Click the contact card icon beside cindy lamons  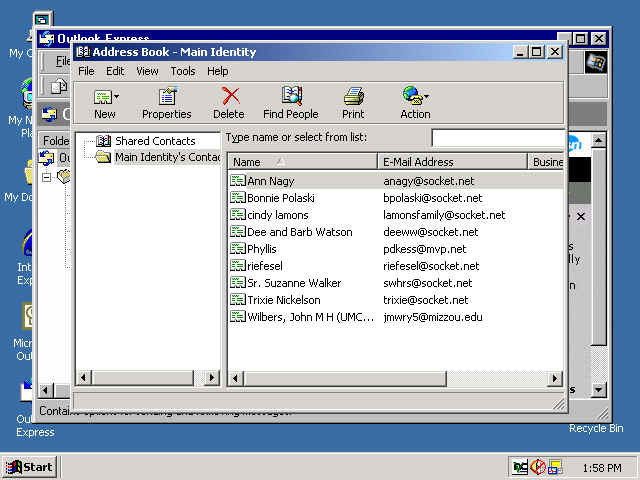point(238,215)
